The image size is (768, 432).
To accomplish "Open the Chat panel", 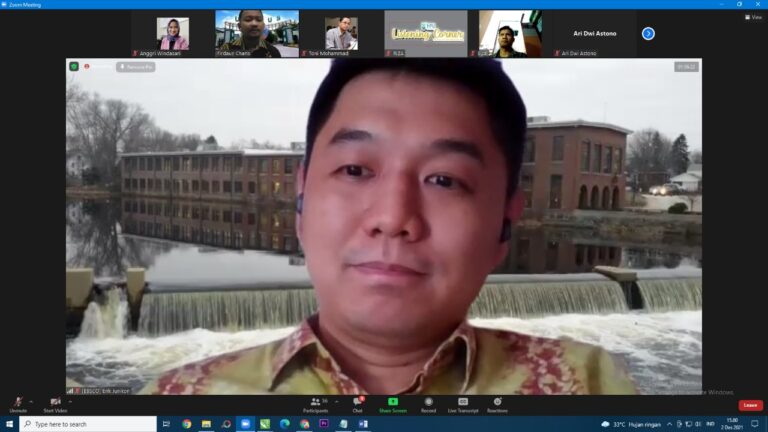I will [x=357, y=403].
